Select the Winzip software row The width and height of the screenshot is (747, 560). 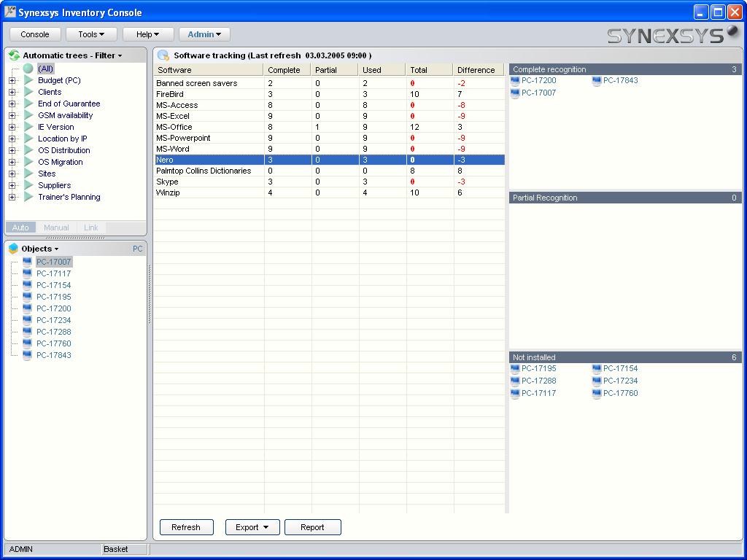(329, 192)
